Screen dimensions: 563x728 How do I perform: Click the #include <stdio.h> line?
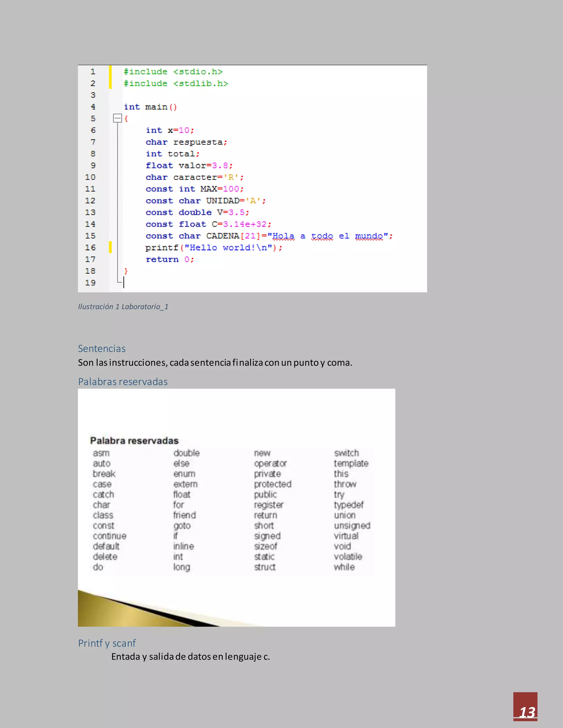173,72
